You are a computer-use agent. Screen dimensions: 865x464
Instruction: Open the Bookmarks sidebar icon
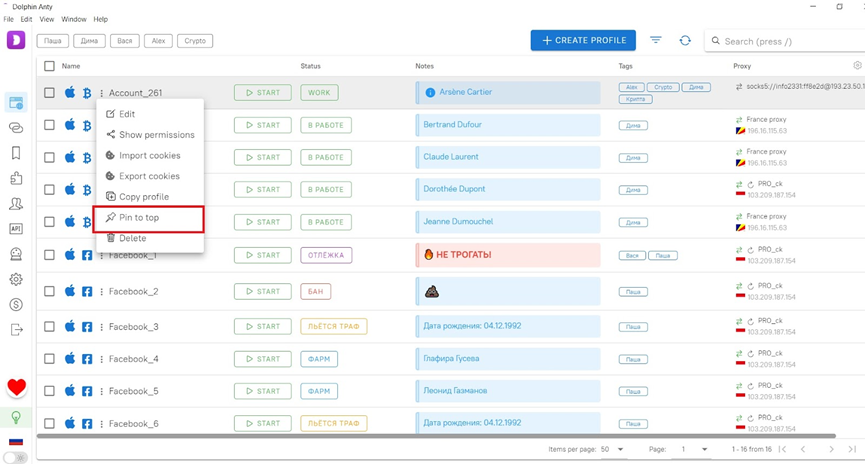pyautogui.click(x=16, y=153)
